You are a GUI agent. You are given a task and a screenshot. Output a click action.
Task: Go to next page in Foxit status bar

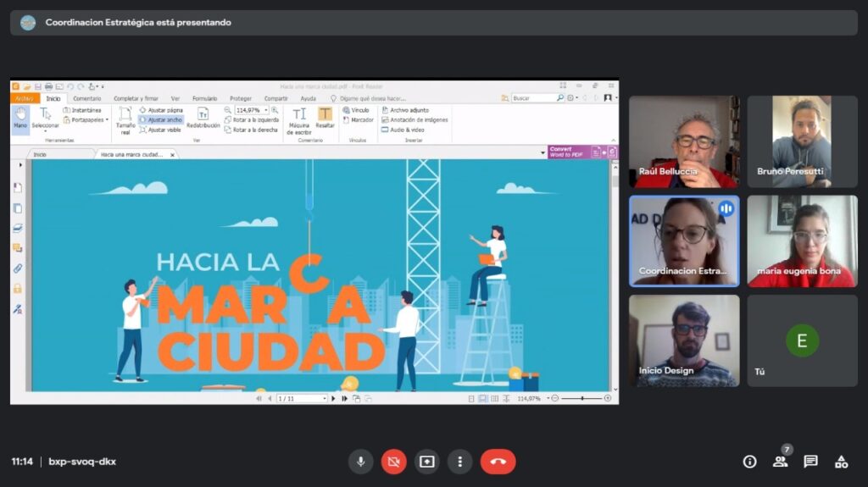(x=333, y=398)
